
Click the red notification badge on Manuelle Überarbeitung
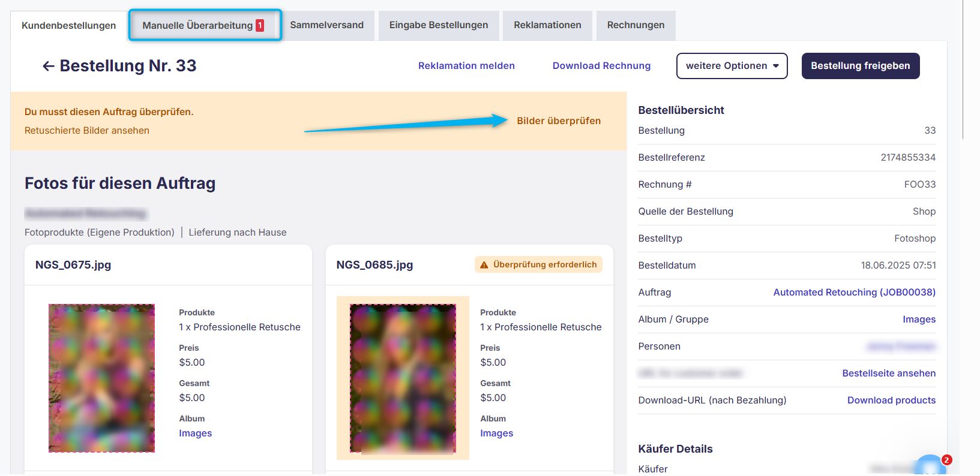click(x=260, y=25)
